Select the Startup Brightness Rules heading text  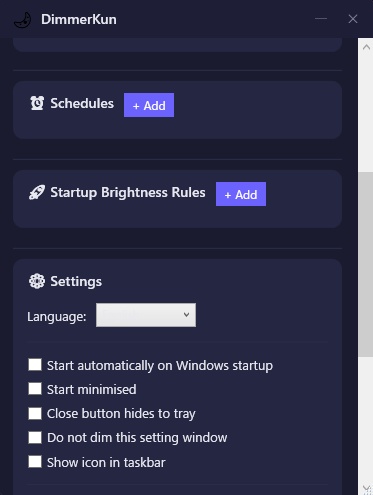coord(128,193)
